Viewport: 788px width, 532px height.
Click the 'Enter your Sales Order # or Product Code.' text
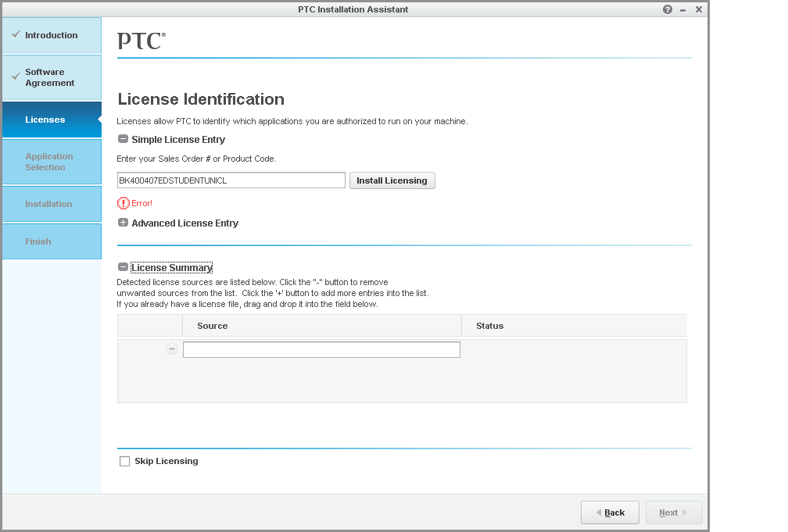(x=196, y=159)
